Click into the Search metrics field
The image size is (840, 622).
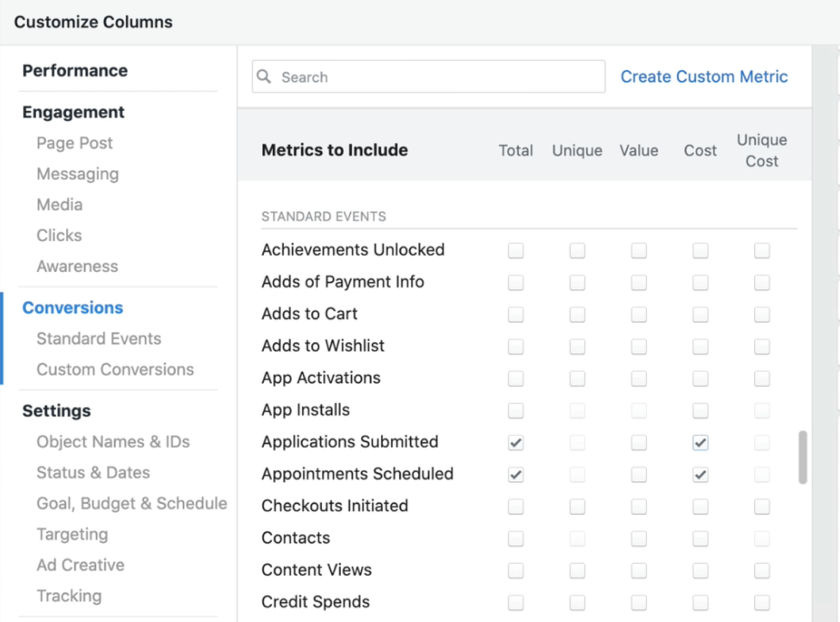coord(436,77)
